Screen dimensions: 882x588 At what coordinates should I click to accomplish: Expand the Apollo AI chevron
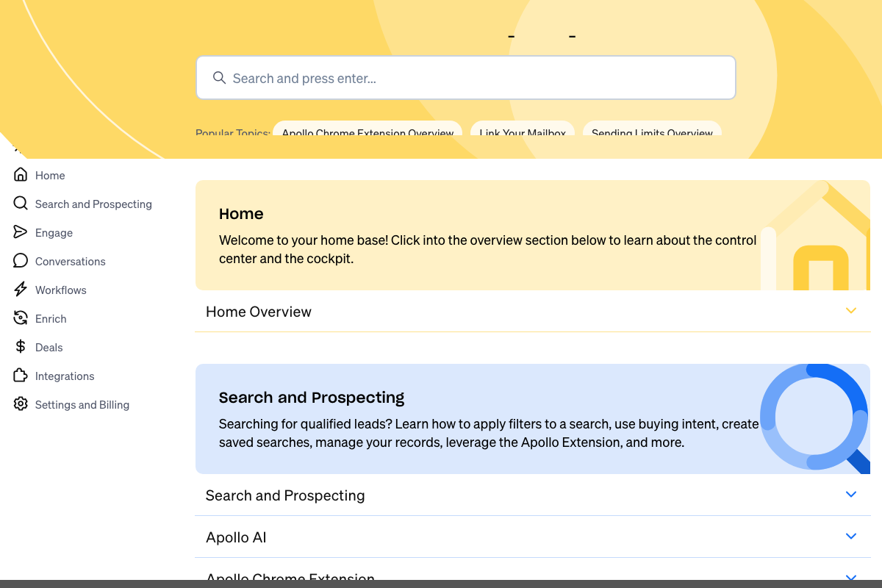point(851,537)
